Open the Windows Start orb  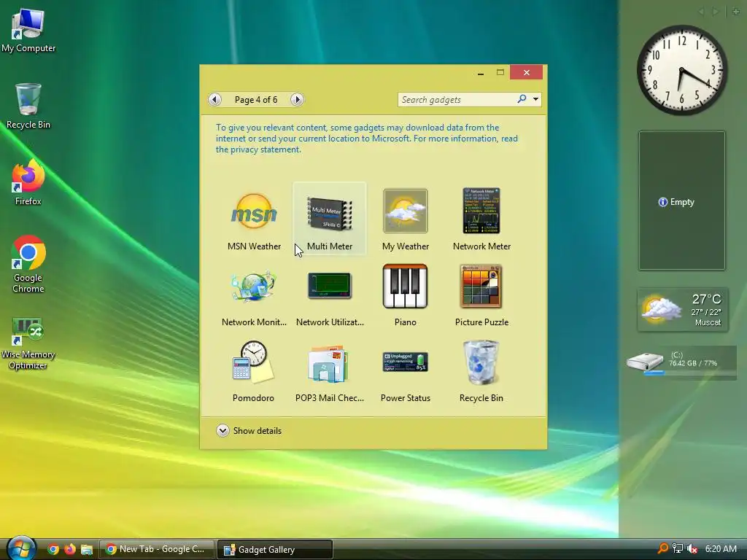[x=21, y=548]
